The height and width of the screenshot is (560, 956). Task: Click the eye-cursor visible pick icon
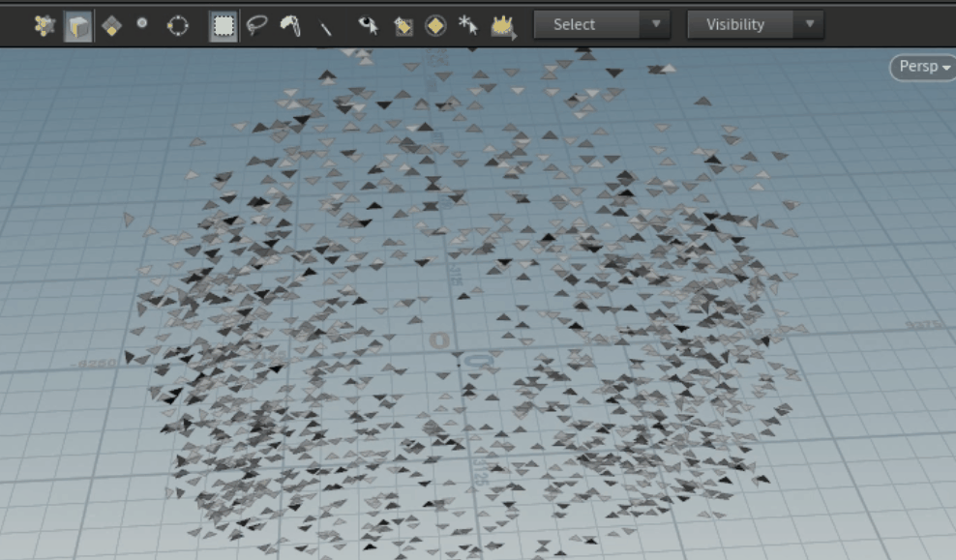point(368,24)
